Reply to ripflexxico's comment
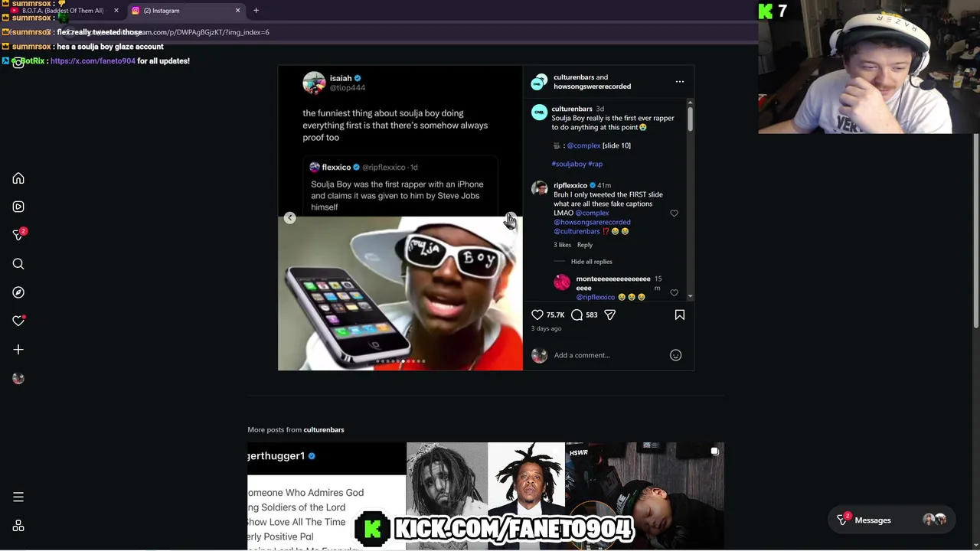The height and width of the screenshot is (551, 980). (584, 245)
